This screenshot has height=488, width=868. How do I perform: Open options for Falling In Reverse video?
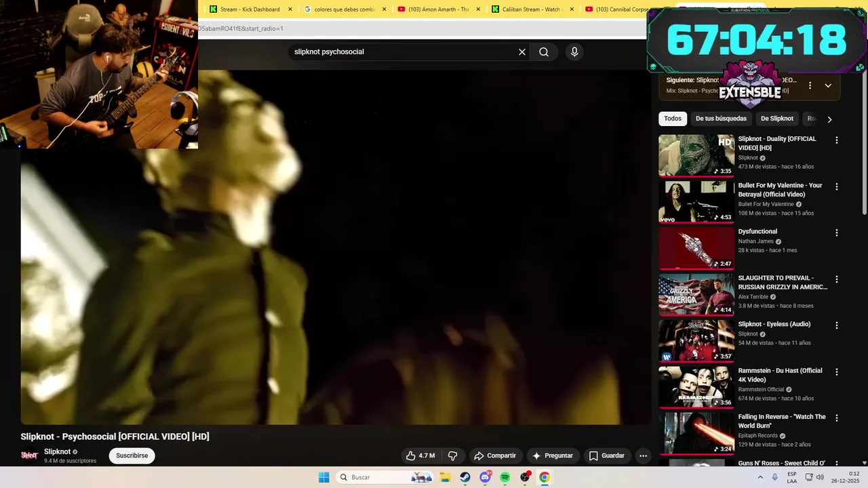[x=836, y=418]
